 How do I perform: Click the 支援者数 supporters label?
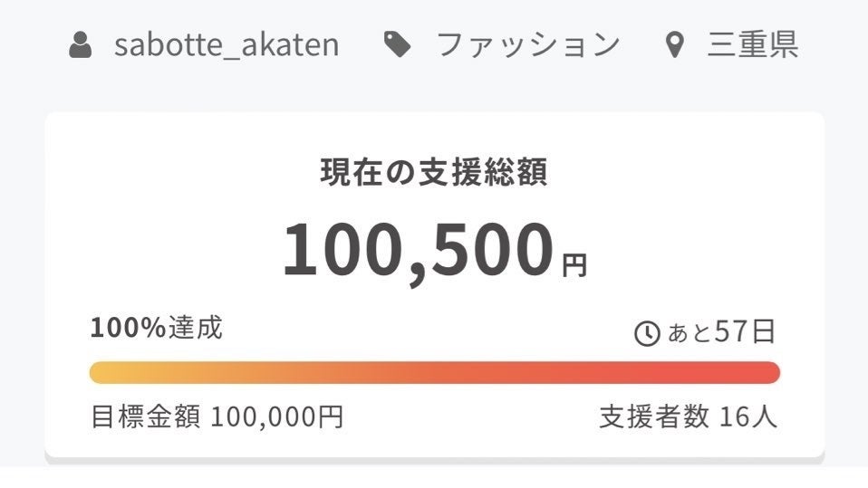click(x=653, y=417)
